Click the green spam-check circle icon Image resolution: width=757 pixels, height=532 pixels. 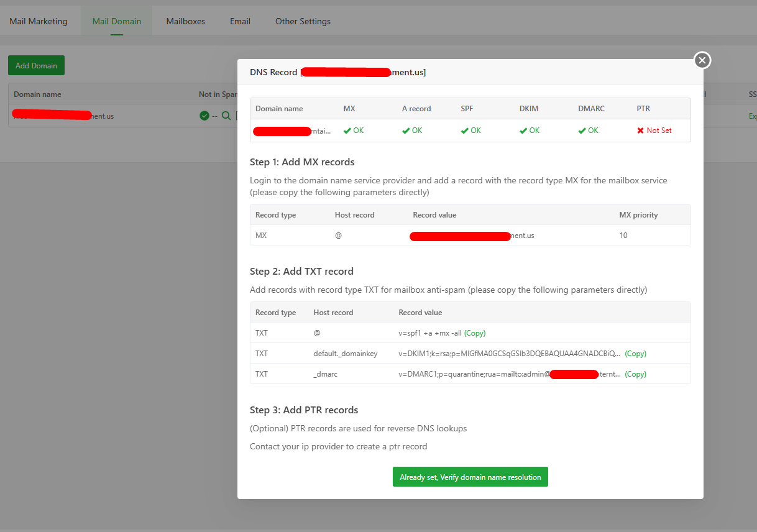pyautogui.click(x=204, y=116)
